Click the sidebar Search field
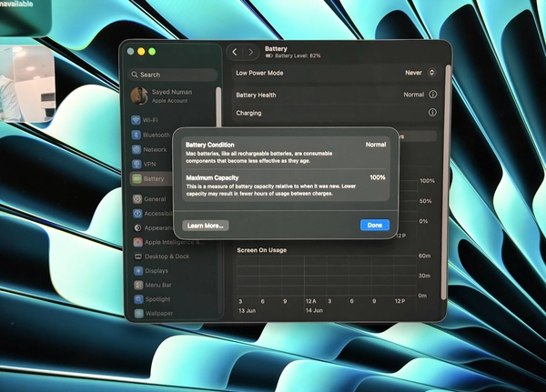 click(173, 75)
